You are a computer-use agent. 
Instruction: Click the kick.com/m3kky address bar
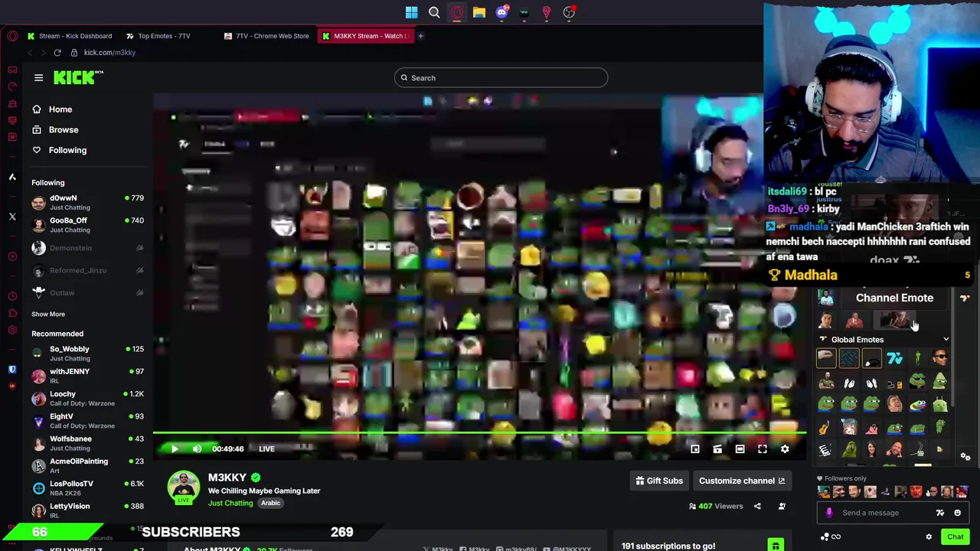[109, 53]
